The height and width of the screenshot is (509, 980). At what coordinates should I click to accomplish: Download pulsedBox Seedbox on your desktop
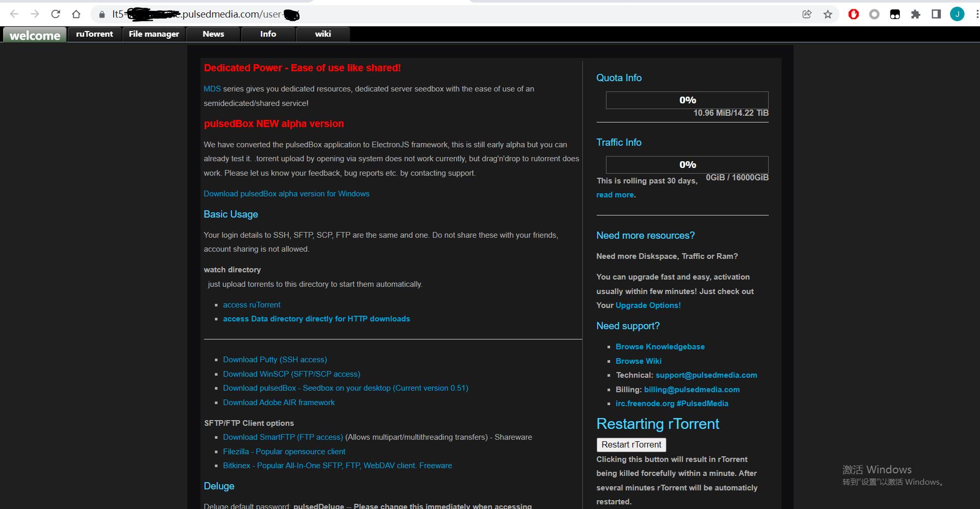click(x=346, y=388)
